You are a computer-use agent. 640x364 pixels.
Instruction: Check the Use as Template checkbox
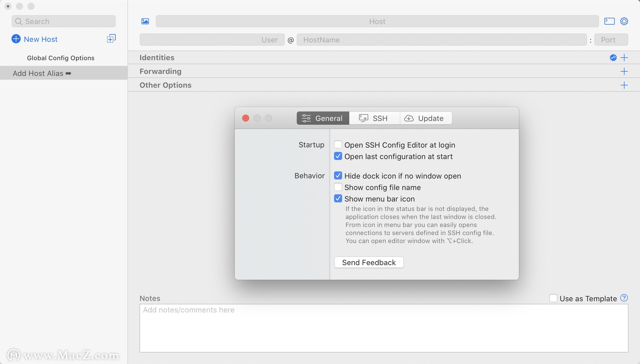click(x=553, y=298)
